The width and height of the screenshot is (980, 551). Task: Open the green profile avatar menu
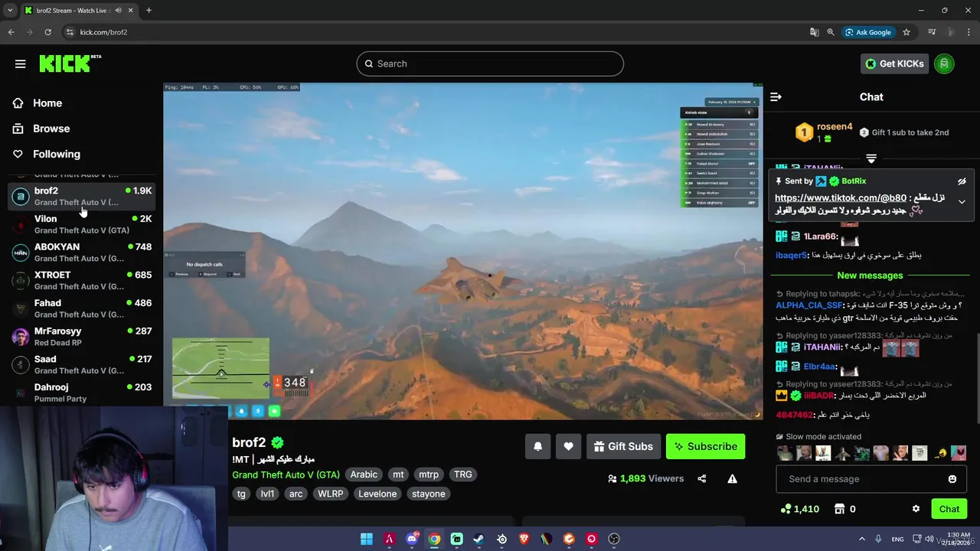944,64
